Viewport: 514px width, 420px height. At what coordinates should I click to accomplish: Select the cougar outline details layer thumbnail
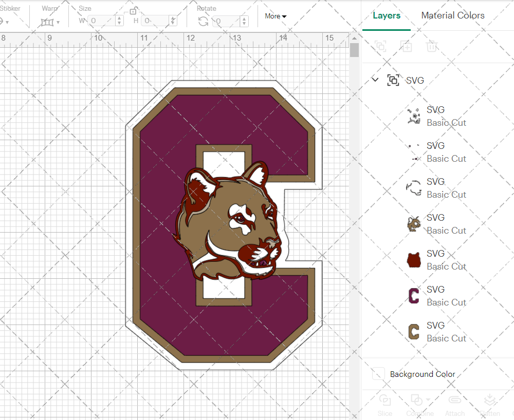click(x=414, y=116)
